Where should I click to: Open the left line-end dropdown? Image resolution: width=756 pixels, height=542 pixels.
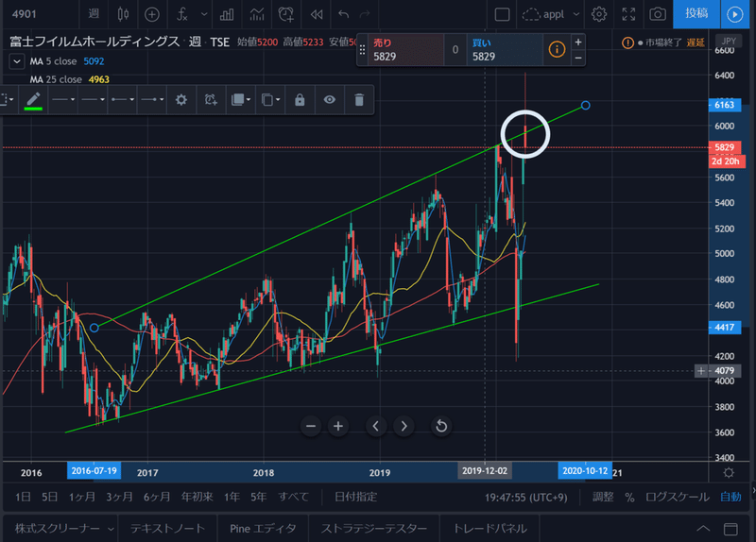tap(123, 100)
